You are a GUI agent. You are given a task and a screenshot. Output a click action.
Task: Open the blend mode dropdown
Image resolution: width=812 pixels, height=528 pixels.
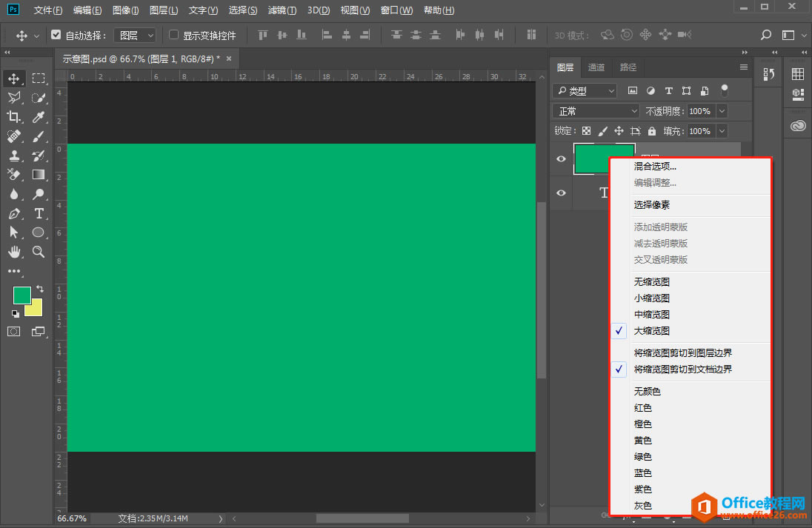point(596,111)
